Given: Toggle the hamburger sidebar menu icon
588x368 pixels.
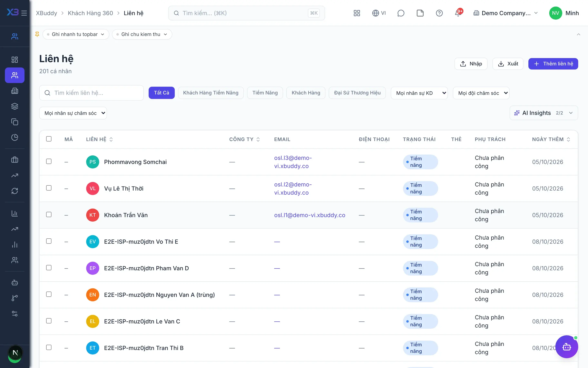Looking at the screenshot, I should click(24, 13).
